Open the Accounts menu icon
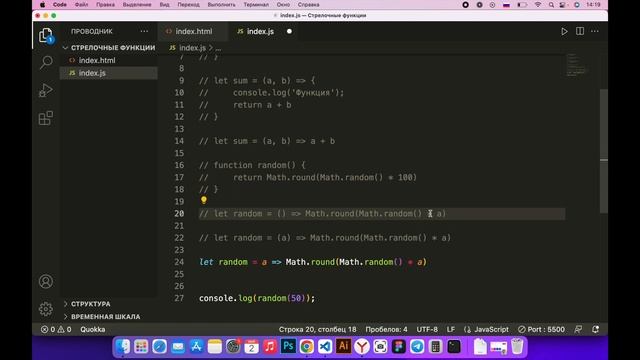This screenshot has height=360, width=640. click(x=46, y=282)
